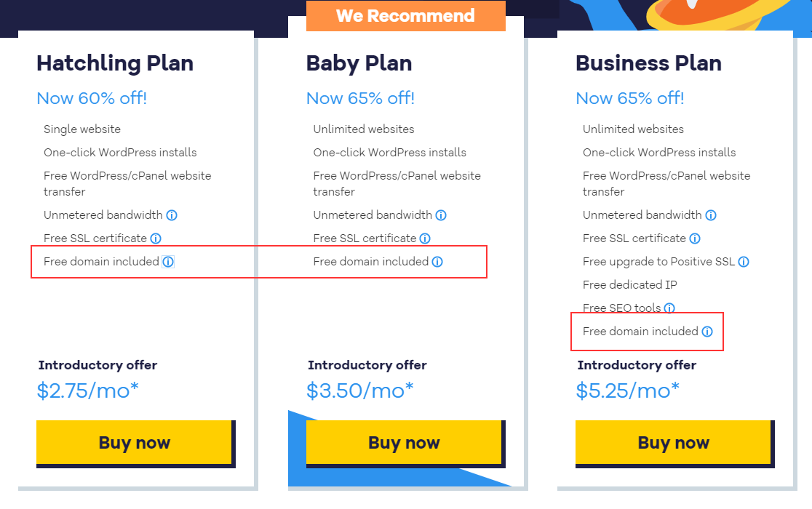Open info icon for Baby Plan Free SSL certificate

tap(425, 239)
